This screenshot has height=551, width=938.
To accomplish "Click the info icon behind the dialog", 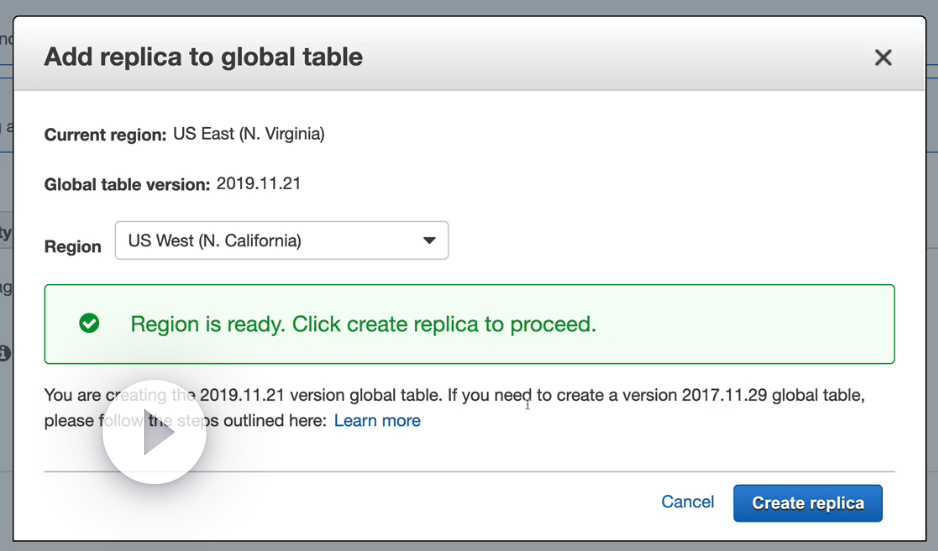I will tap(5, 353).
